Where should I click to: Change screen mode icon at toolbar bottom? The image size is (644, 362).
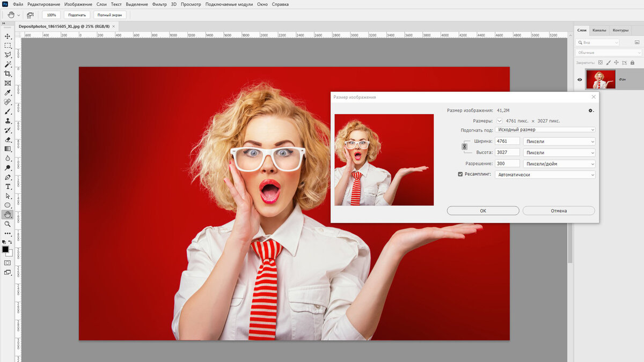pyautogui.click(x=8, y=272)
